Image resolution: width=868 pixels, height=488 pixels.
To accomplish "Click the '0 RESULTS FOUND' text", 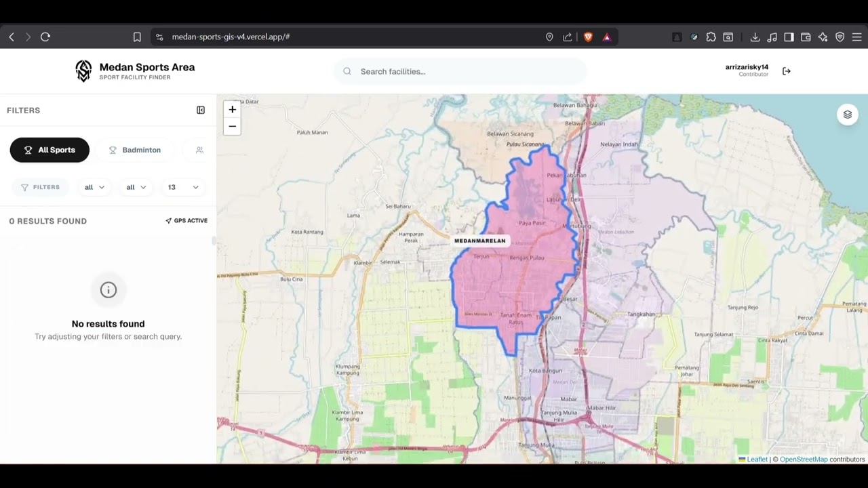I will tap(47, 221).
